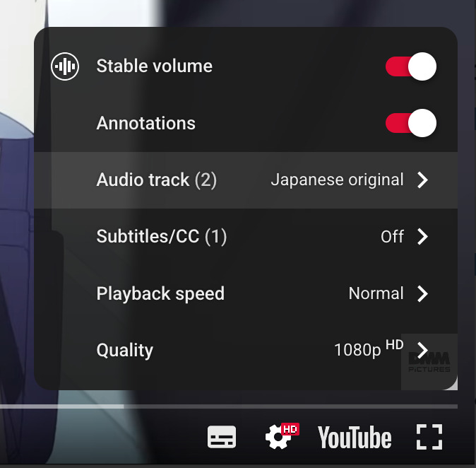Click the 'Japanese original' audio value
Viewport: 476px width, 468px height.
coord(337,180)
